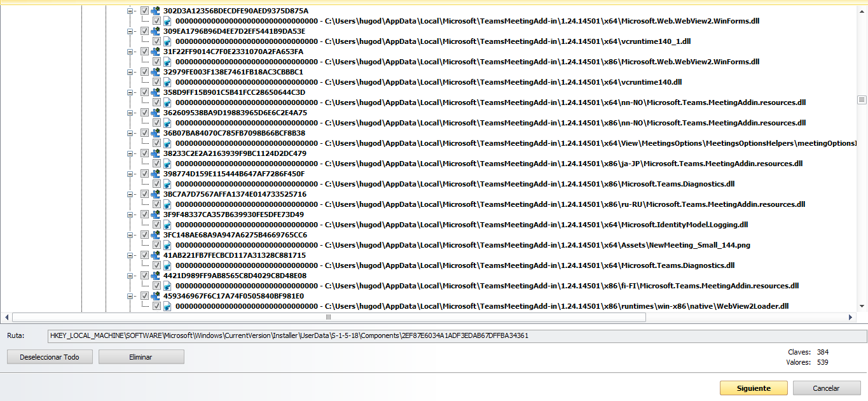Click registry key icon for 302D3A12356BDECDFE90AED9375D875A
This screenshot has width=868, height=401.
155,11
